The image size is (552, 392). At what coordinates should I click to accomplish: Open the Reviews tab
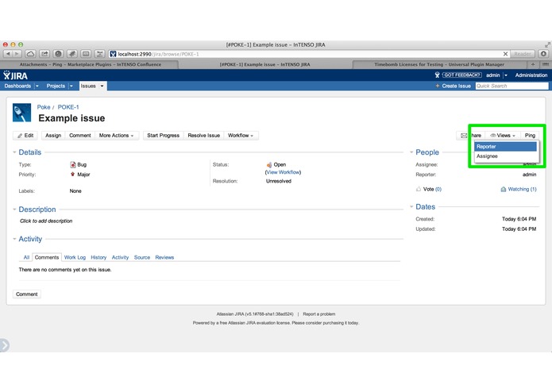pos(164,257)
